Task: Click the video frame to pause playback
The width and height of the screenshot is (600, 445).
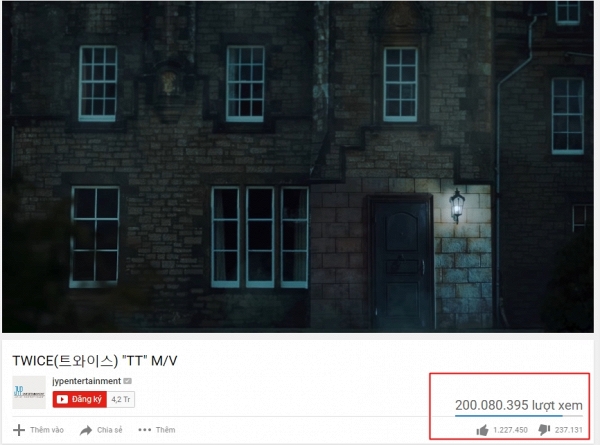Action: pos(298,167)
